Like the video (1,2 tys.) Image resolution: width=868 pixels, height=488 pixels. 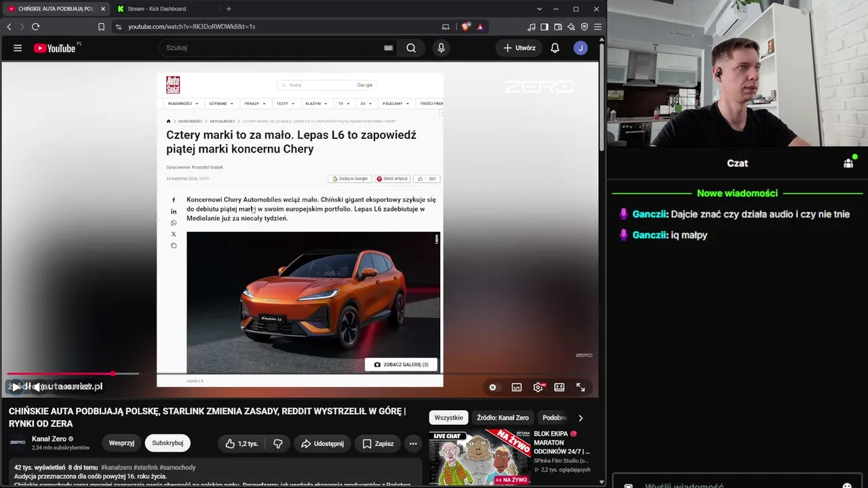click(241, 443)
